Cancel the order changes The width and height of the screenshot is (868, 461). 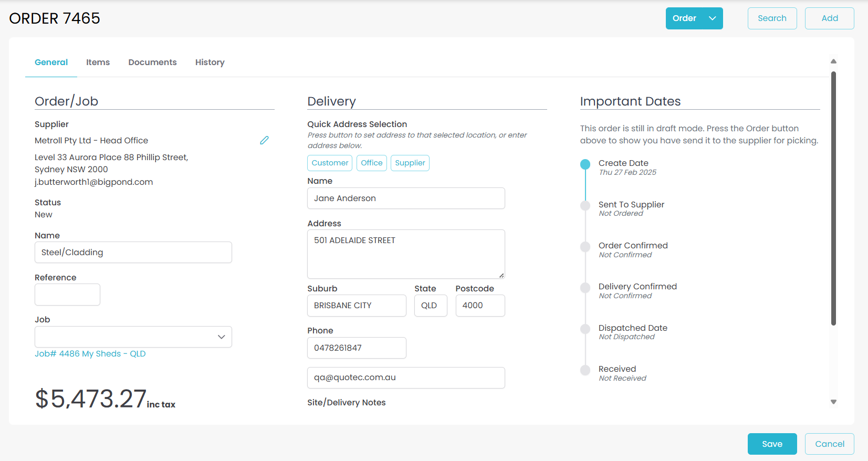829,444
